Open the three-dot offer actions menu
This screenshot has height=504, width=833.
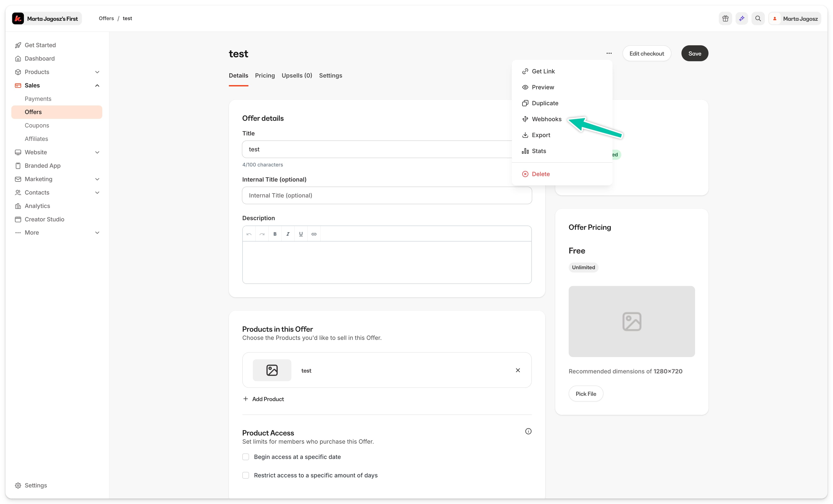pos(609,53)
